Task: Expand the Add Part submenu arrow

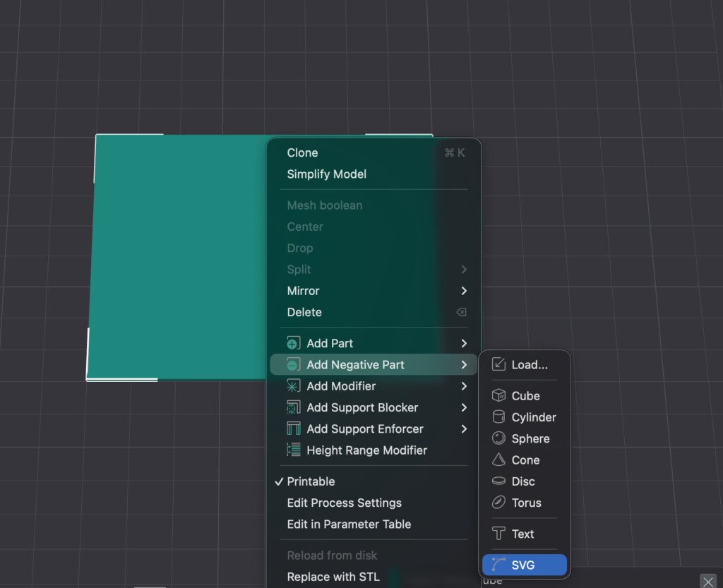Action: tap(464, 343)
